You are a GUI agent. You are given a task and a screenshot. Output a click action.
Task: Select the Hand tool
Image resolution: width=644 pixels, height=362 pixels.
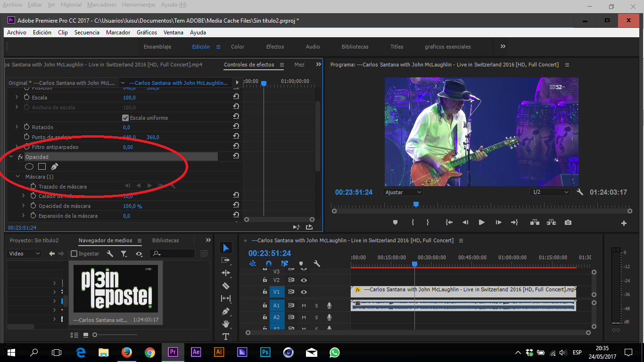226,324
